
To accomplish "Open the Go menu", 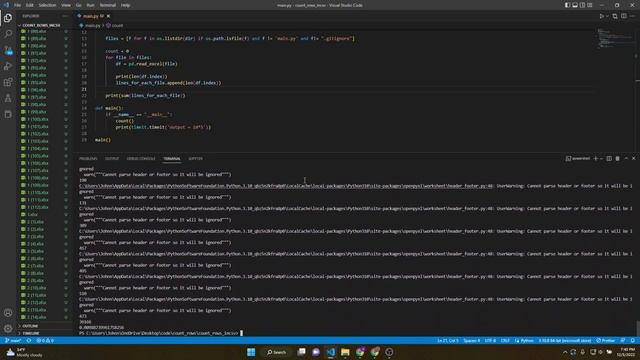I will pyautogui.click(x=78, y=5).
